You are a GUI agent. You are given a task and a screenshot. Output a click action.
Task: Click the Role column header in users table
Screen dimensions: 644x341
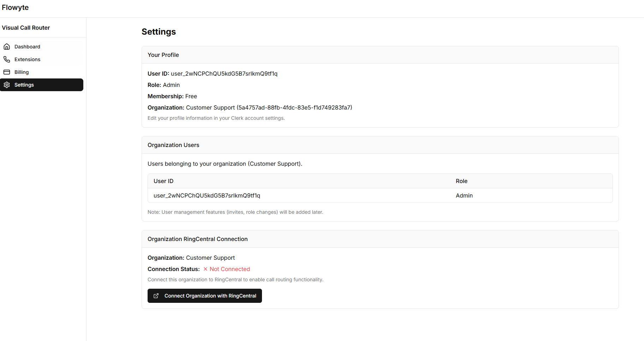pyautogui.click(x=461, y=181)
